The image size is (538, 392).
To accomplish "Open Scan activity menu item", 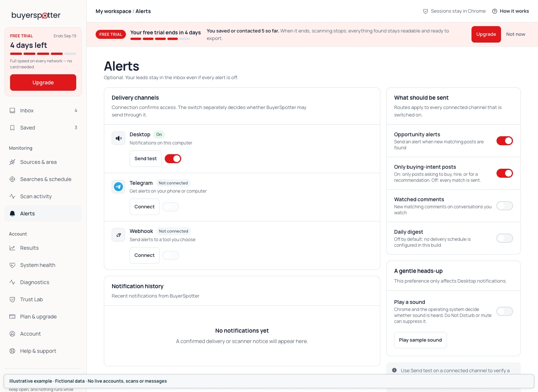I will [x=43, y=196].
